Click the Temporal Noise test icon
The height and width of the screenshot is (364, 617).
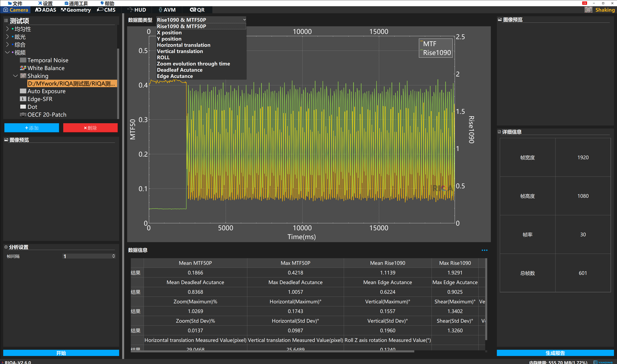coord(23,60)
